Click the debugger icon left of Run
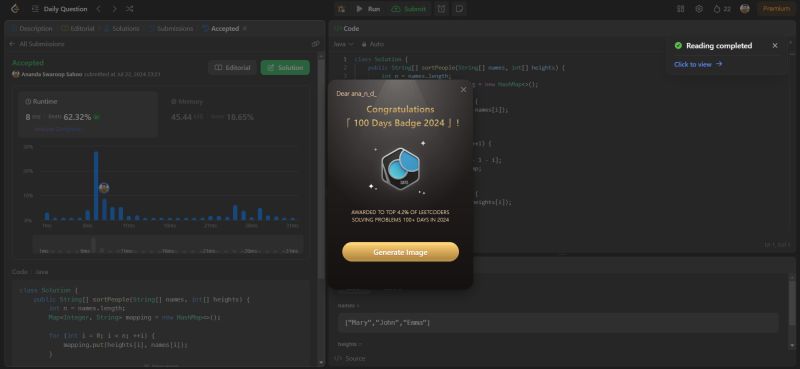Viewport: 800px width, 369px height. (x=341, y=9)
